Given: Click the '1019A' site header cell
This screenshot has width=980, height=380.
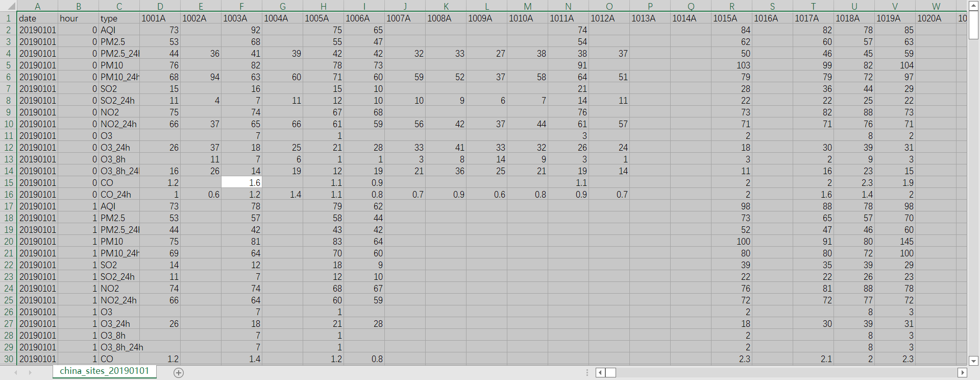Looking at the screenshot, I should point(895,18).
